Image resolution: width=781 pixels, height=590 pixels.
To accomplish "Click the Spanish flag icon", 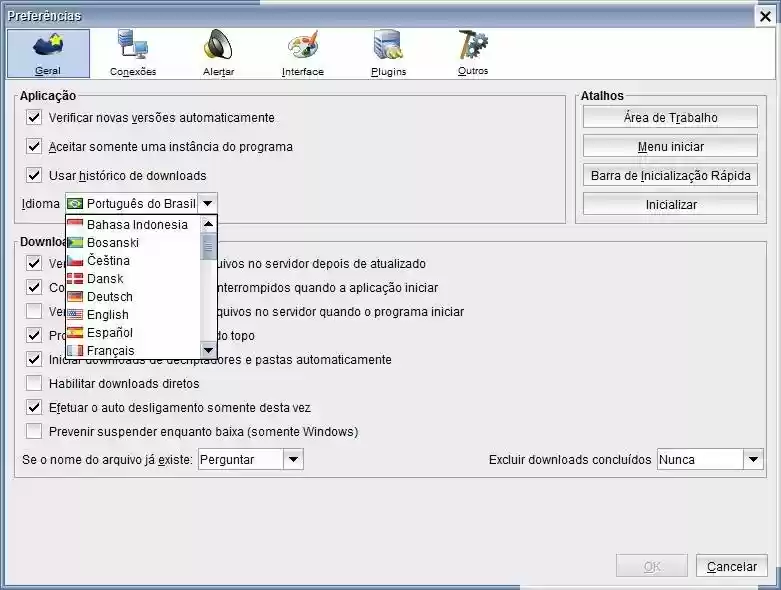I will point(75,333).
